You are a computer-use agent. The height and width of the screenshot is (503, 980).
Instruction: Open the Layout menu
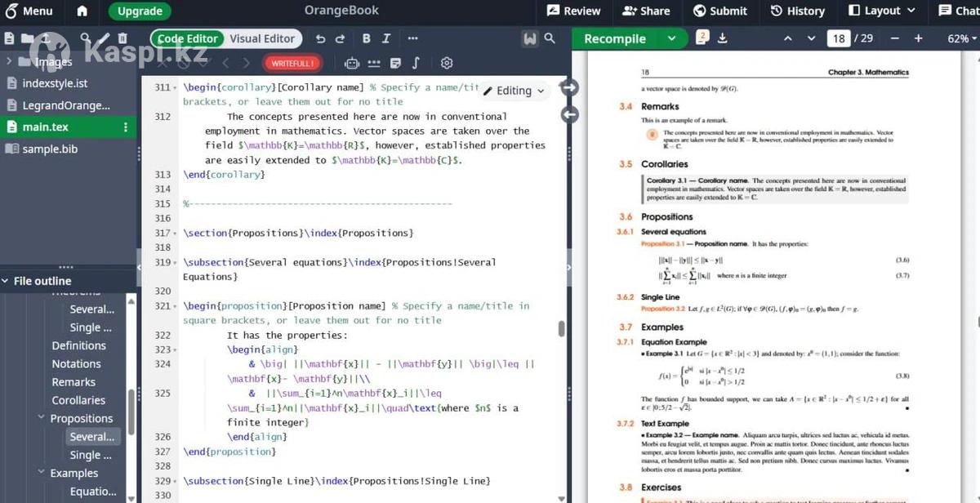(x=875, y=11)
